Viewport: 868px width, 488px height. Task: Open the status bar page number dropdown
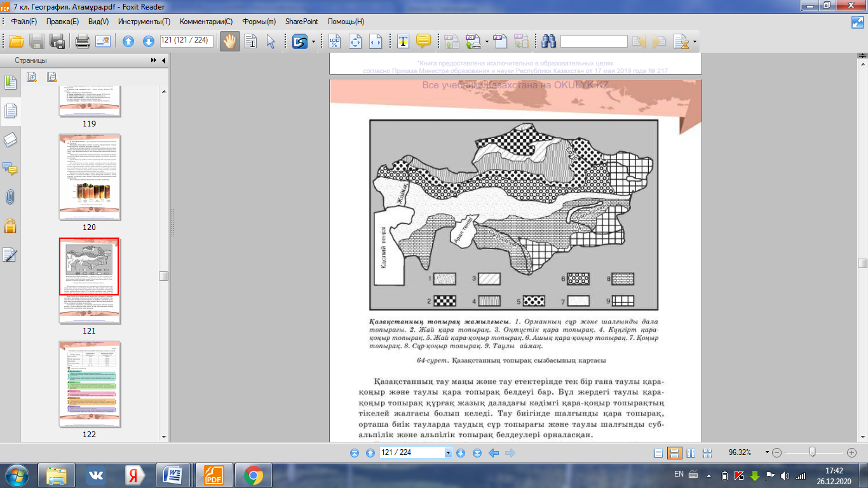(448, 452)
